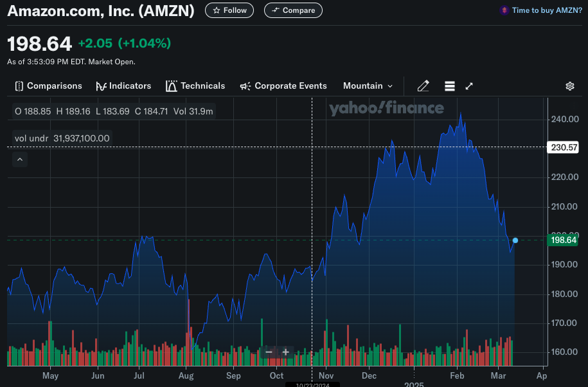Expand chart to full screen
588x387 pixels.
(470, 85)
